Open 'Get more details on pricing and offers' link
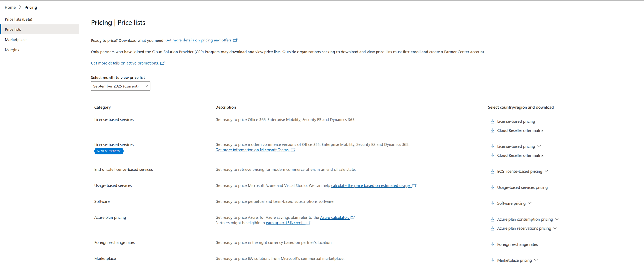644x276 pixels. tap(198, 40)
